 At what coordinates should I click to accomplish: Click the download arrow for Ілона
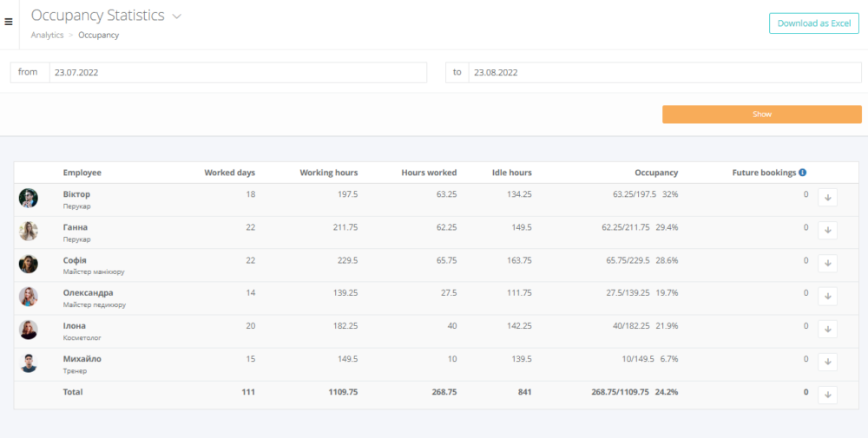point(827,330)
